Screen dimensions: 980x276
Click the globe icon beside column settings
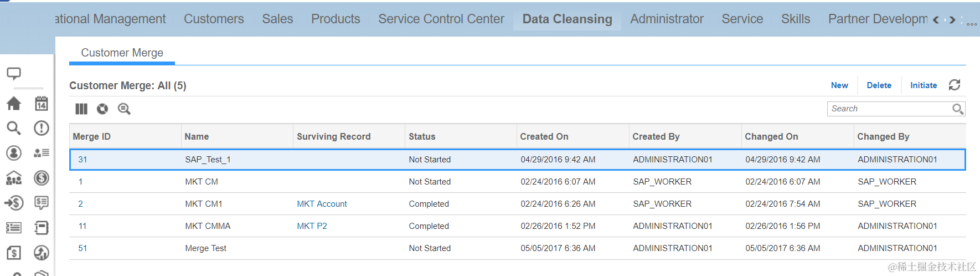(102, 109)
